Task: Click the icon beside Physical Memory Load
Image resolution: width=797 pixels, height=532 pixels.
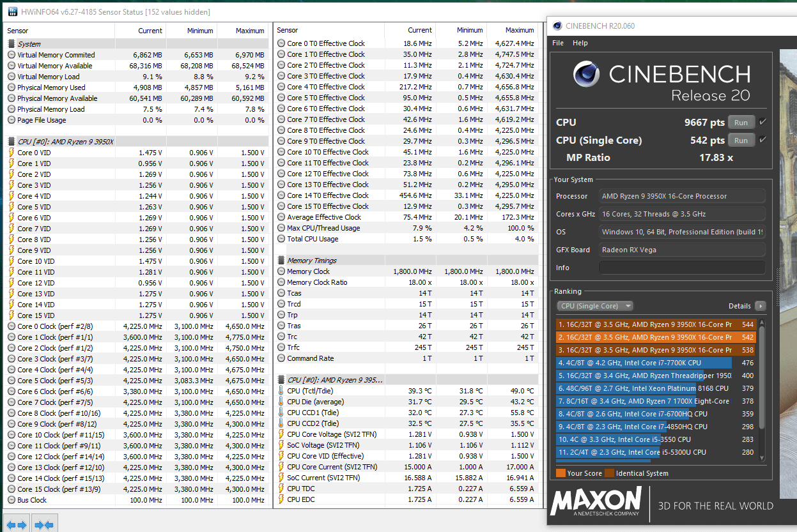Action: [12, 109]
